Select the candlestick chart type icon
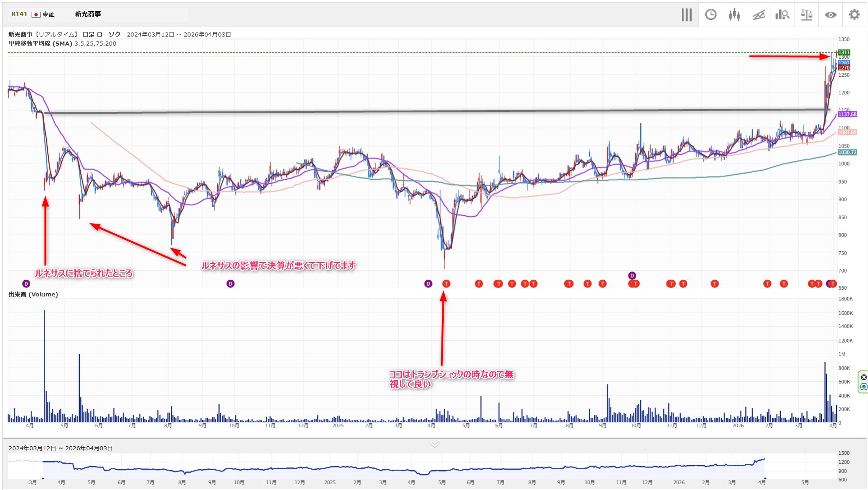 click(735, 15)
